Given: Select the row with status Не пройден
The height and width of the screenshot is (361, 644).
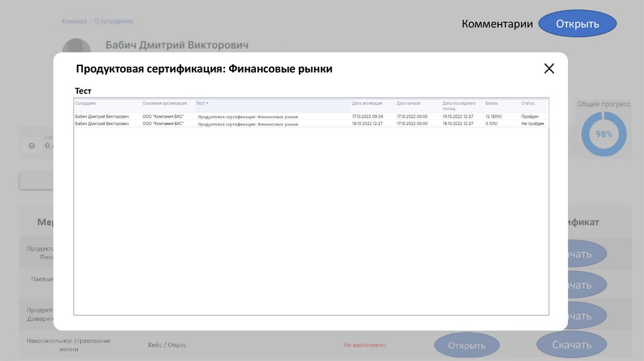Looking at the screenshot, I should point(311,124).
